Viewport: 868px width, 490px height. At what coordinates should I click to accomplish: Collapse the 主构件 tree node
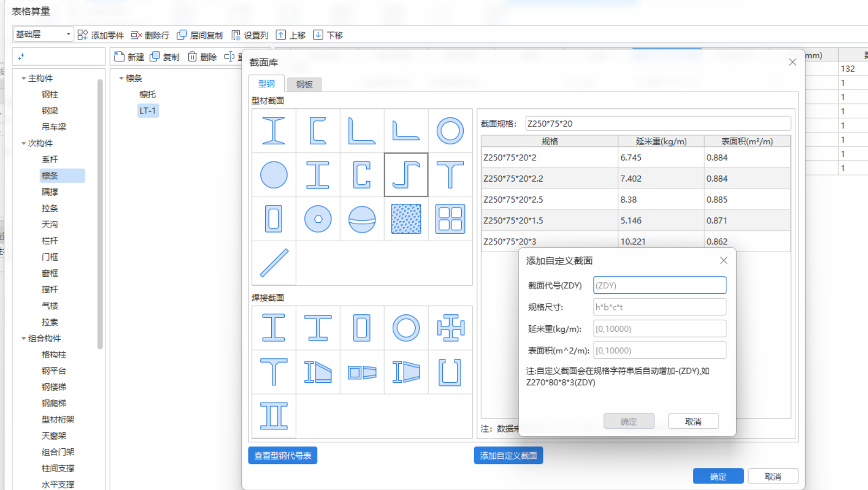coord(24,79)
